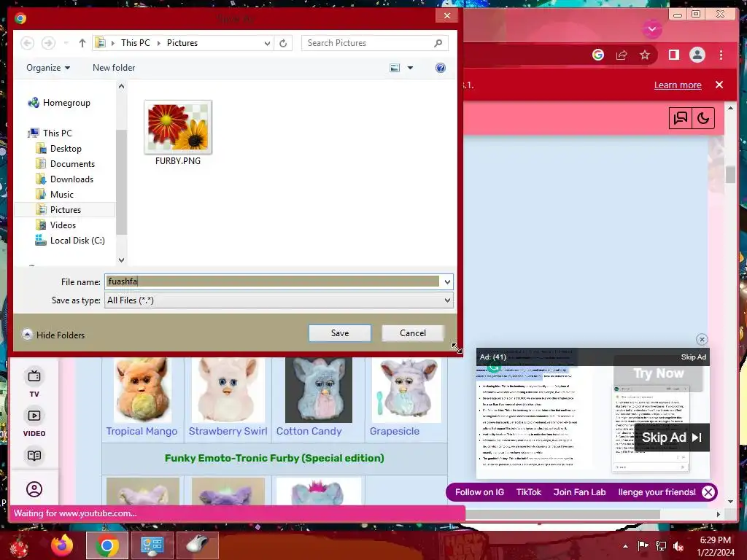Switch to Chrome in the taskbar

click(x=107, y=545)
